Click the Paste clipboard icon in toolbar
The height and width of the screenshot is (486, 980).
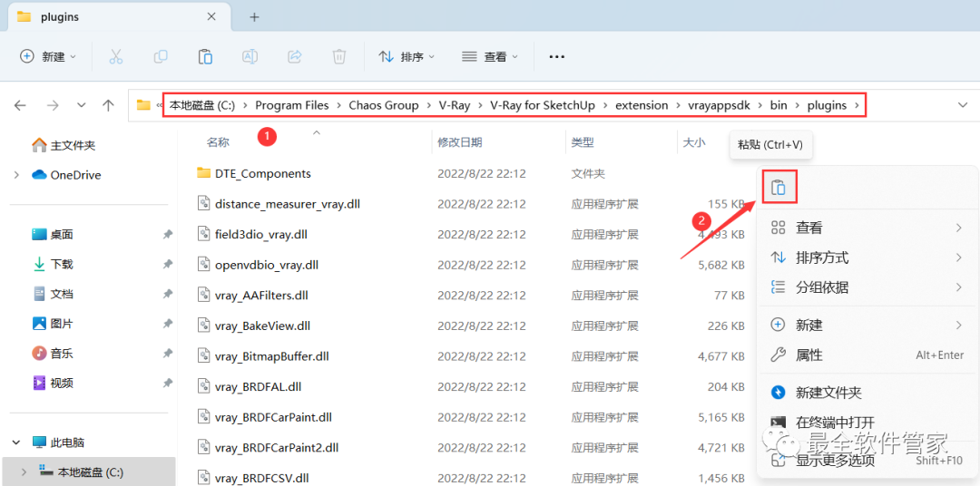[x=205, y=57]
